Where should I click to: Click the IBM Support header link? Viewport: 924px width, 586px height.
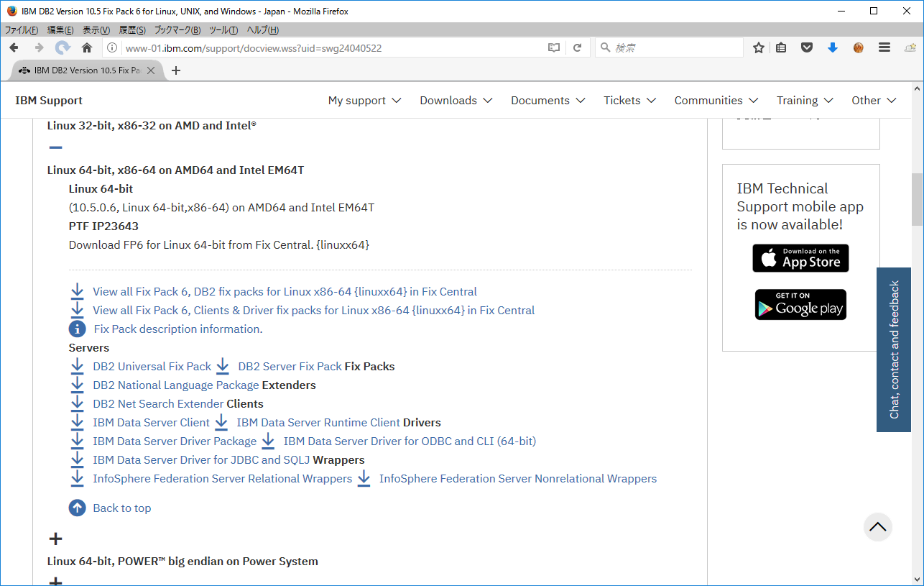[x=49, y=101]
